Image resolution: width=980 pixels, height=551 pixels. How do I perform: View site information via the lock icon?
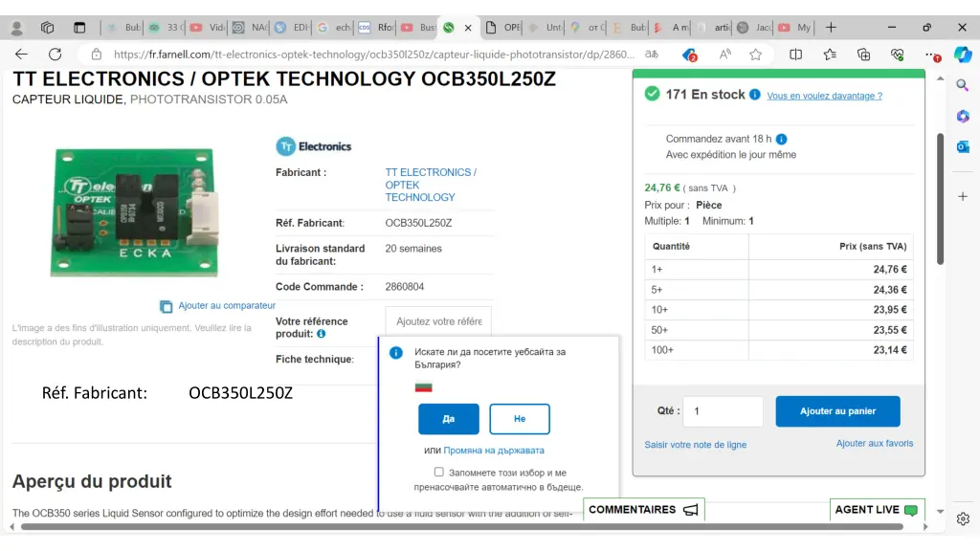tap(97, 55)
